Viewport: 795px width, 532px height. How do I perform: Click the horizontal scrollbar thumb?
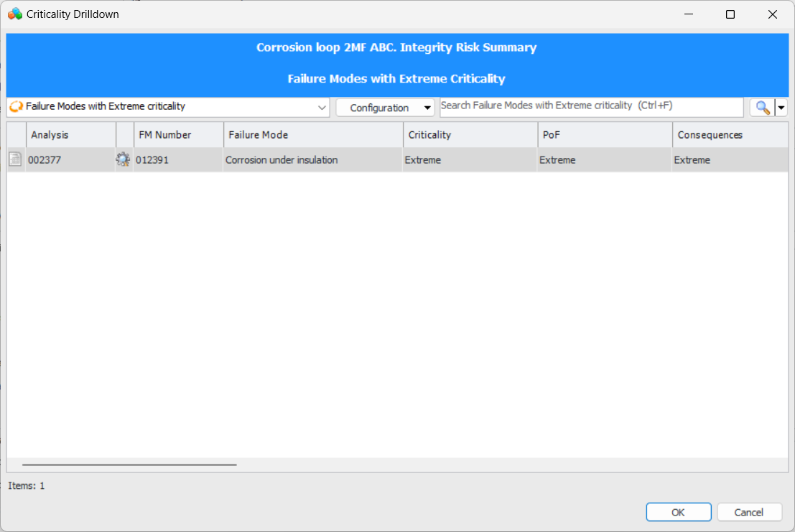pyautogui.click(x=129, y=464)
